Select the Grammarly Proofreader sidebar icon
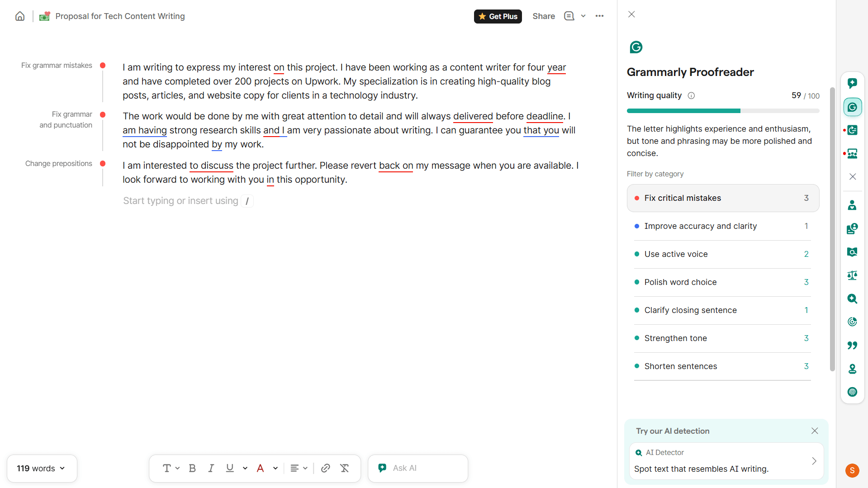Image resolution: width=868 pixels, height=488 pixels. [852, 107]
